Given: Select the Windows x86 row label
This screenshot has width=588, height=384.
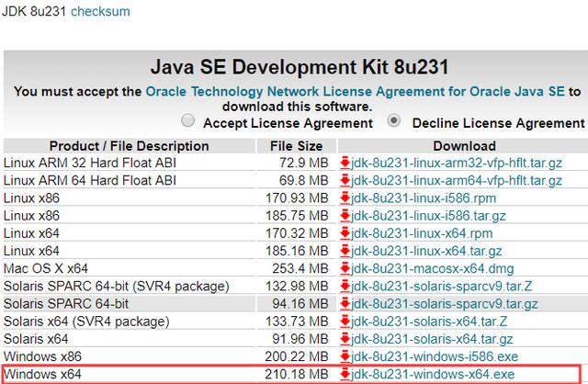Looking at the screenshot, I should coord(42,356).
